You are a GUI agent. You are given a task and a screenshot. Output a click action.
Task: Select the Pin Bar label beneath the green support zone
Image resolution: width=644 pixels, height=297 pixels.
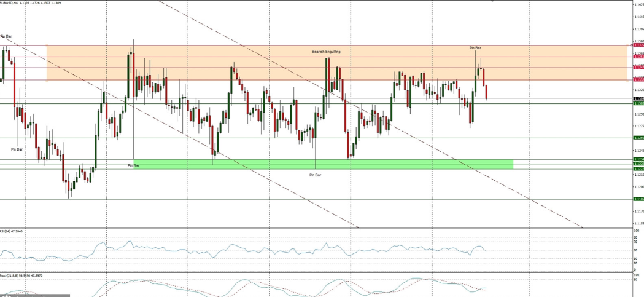point(315,175)
